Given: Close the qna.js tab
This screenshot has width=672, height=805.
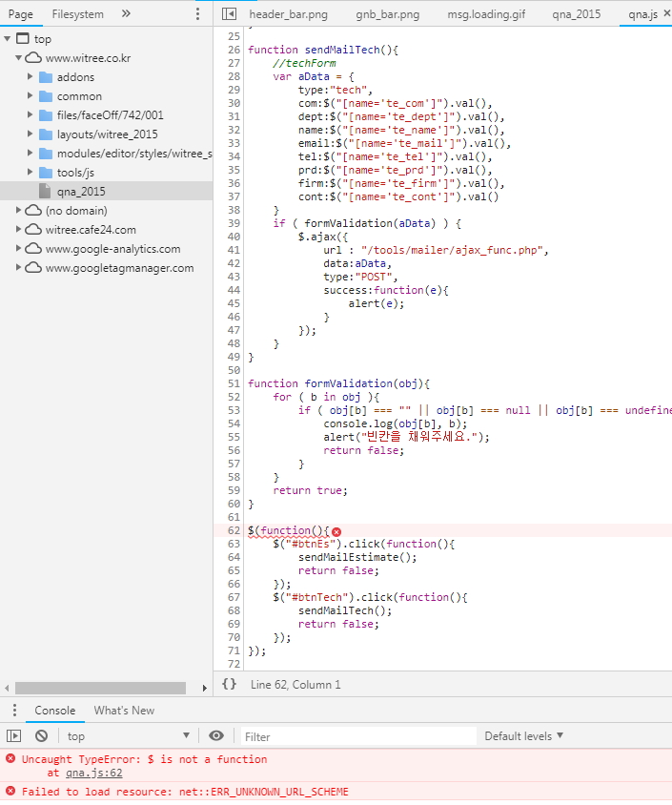Looking at the screenshot, I should click(x=667, y=13).
